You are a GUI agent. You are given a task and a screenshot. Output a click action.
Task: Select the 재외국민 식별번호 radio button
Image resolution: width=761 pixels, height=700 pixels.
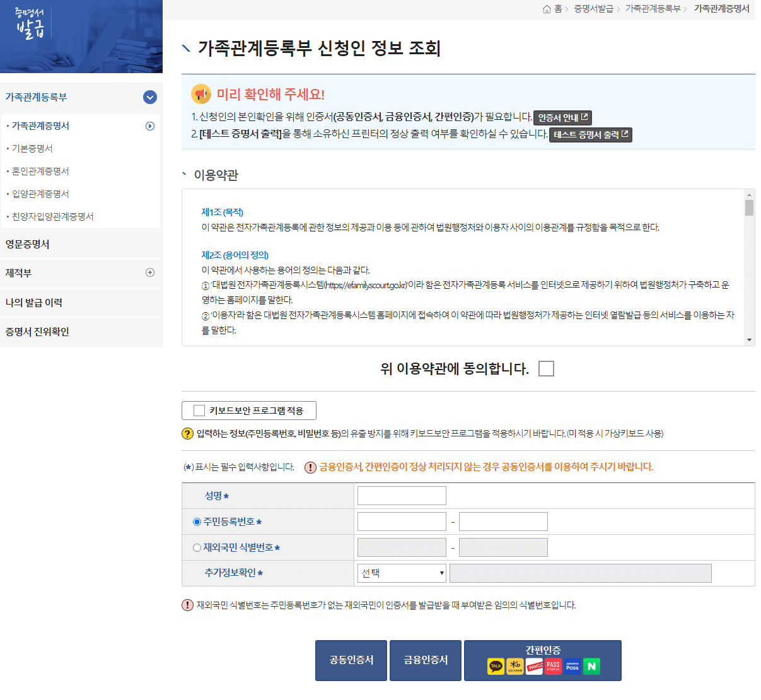[x=196, y=547]
